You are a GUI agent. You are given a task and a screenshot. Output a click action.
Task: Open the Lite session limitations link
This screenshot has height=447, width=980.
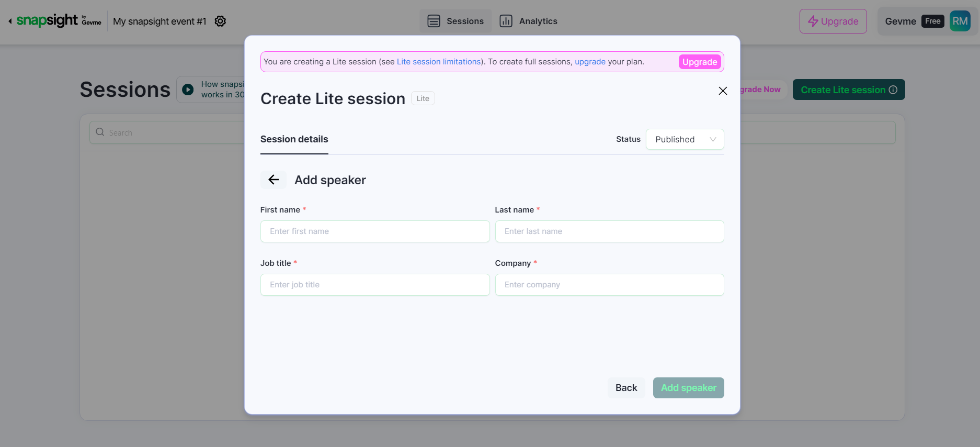click(x=438, y=62)
